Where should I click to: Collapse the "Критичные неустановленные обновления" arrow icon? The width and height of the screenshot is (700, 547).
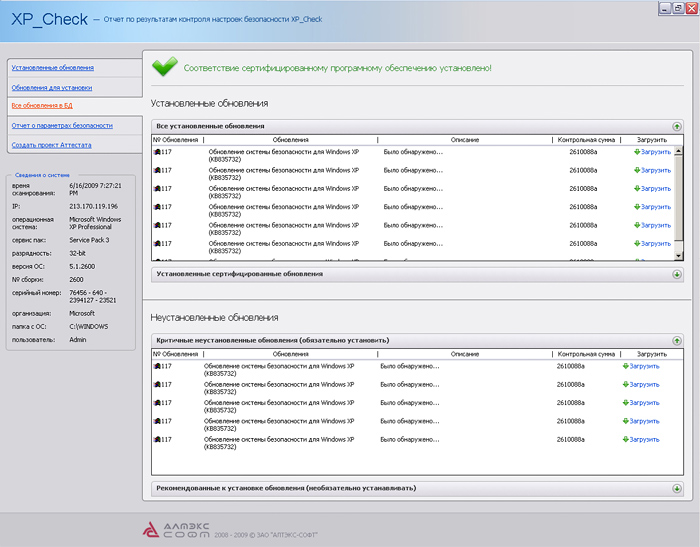pos(677,341)
